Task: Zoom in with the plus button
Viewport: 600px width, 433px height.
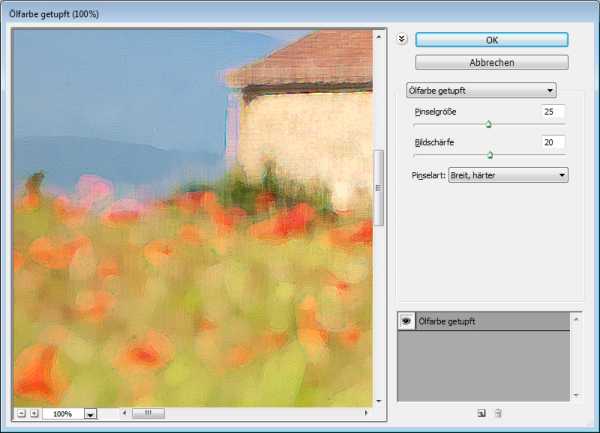Action: pos(34,413)
